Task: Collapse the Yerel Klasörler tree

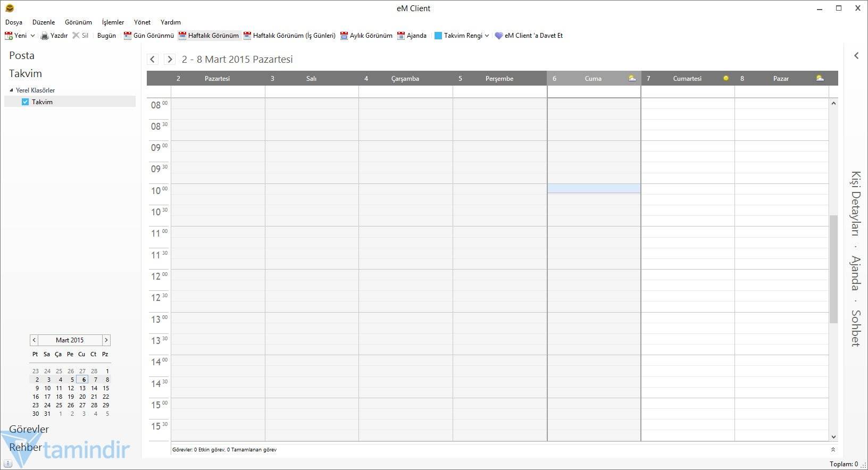Action: [11, 90]
